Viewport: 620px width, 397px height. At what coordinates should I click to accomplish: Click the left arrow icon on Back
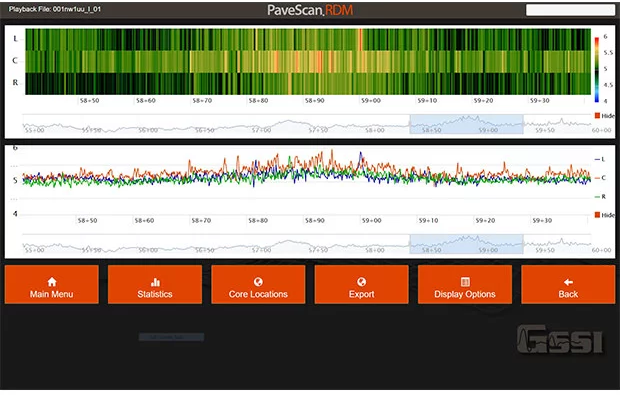click(x=568, y=282)
